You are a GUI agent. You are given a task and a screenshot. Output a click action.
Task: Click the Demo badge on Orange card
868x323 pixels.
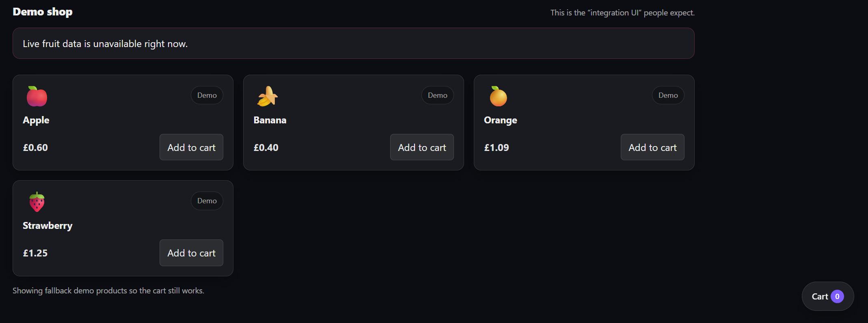pyautogui.click(x=668, y=95)
